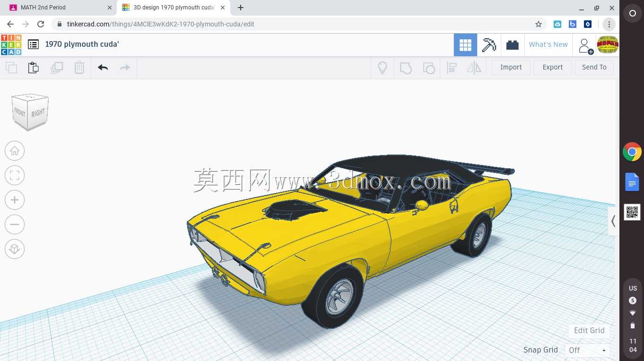
Task: Zoom in with the plus button
Action: (x=15, y=200)
